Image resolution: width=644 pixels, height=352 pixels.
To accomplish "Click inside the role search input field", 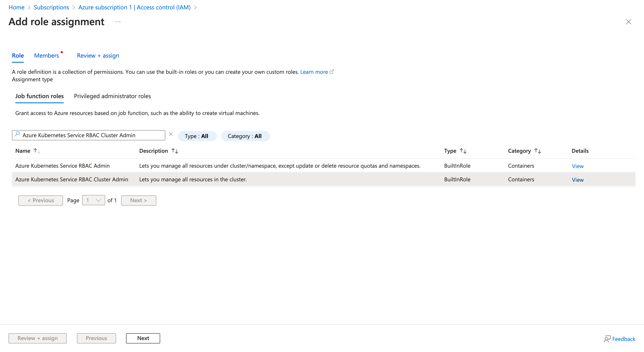I will pos(88,135).
